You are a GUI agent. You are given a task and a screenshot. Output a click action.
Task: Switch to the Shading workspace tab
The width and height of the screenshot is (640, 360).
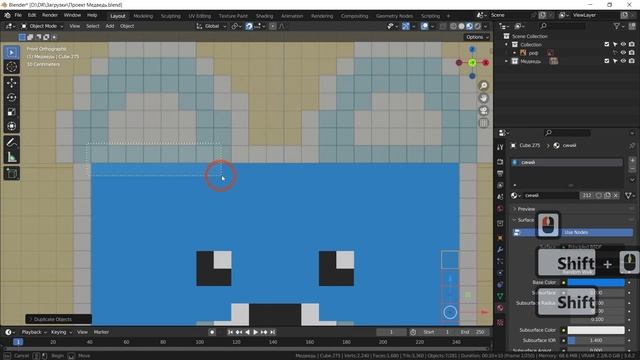click(264, 16)
